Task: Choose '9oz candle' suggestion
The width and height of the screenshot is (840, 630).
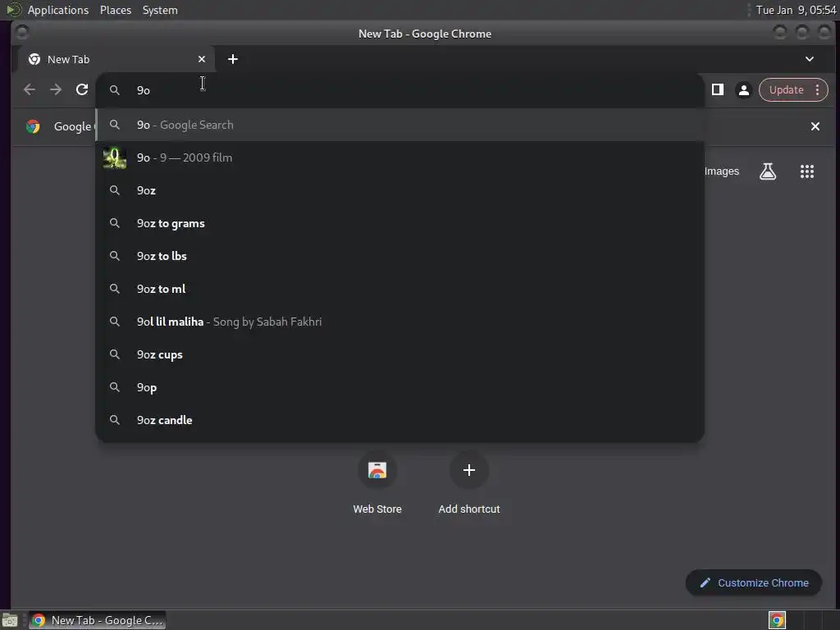Action: (x=399, y=420)
